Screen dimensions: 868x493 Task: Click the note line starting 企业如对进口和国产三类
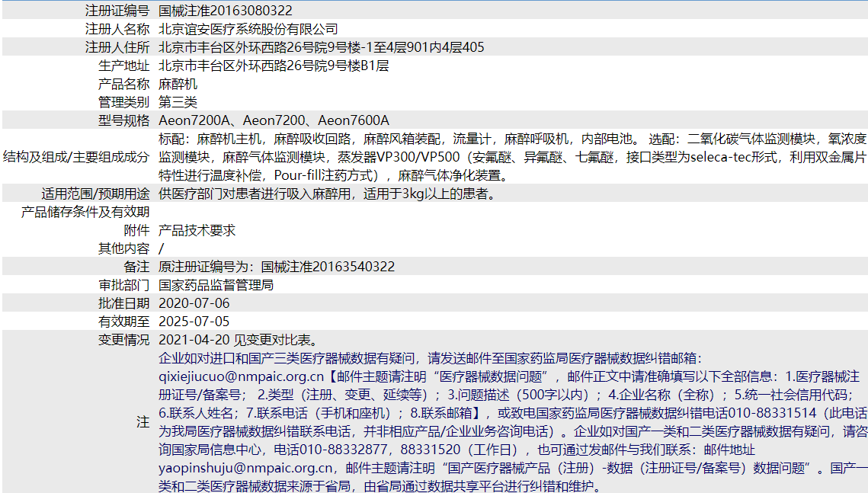[x=430, y=358]
